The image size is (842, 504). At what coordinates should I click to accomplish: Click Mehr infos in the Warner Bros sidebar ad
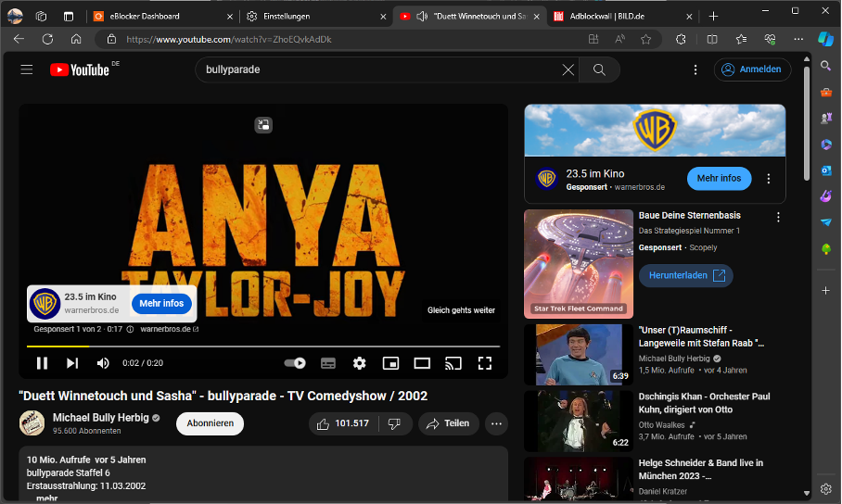[x=719, y=178]
